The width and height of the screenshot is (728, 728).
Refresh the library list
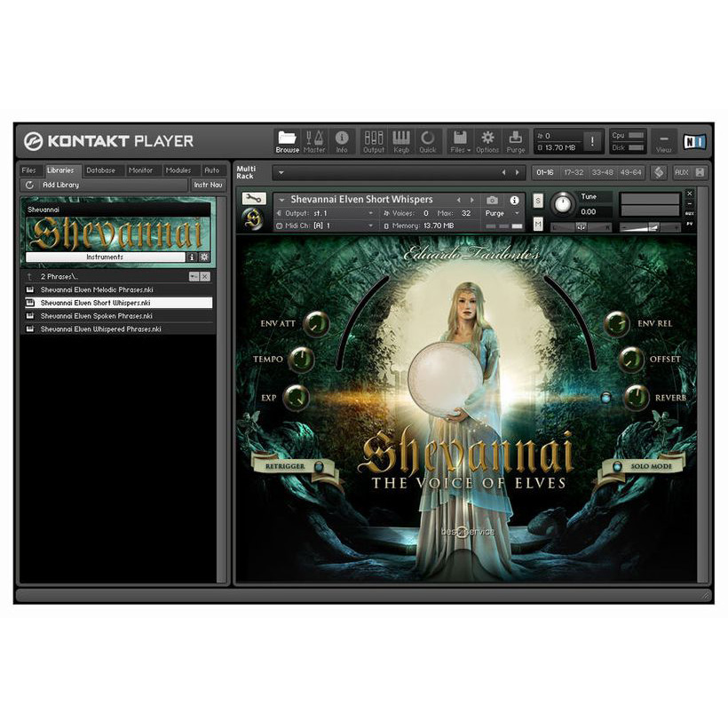(29, 185)
